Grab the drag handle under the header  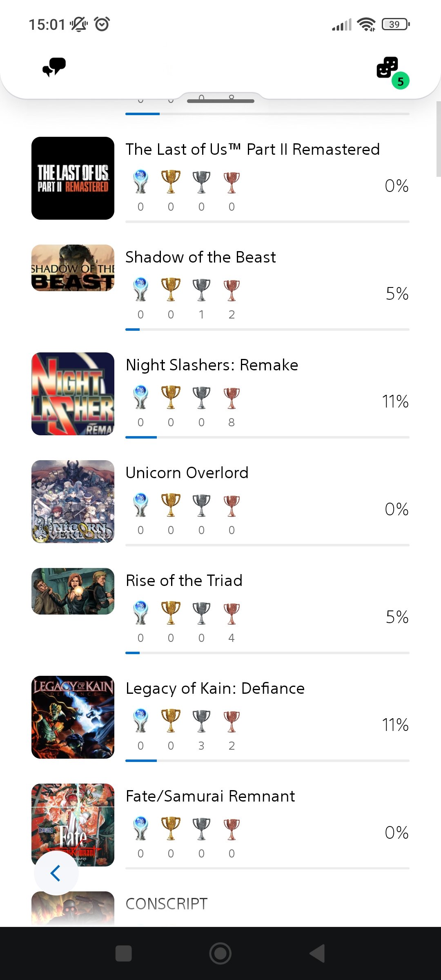coord(220,101)
